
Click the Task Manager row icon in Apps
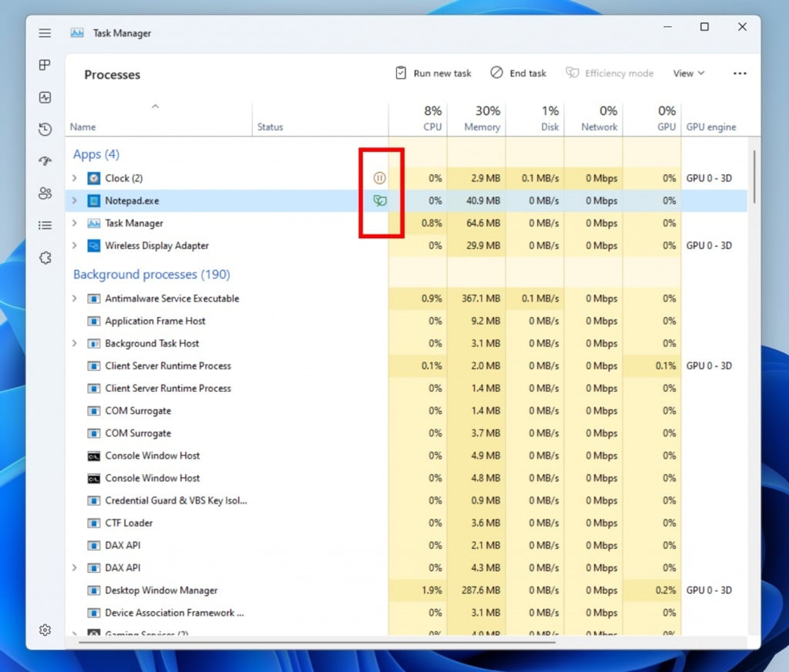coord(94,223)
